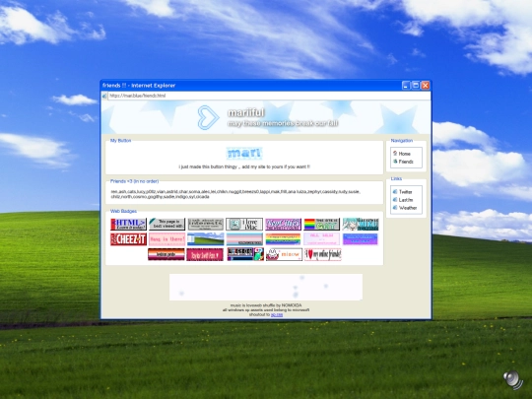This screenshot has width=532, height=399.
Task: Click the red Cheez-It badge
Action: click(x=129, y=239)
